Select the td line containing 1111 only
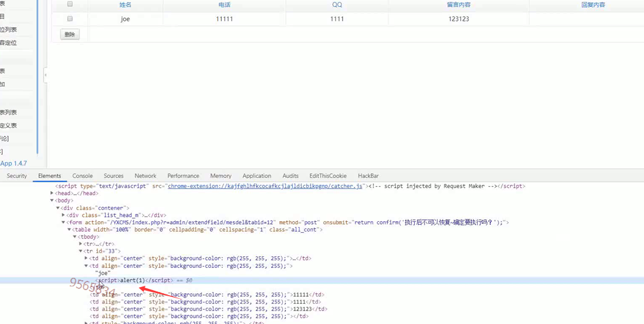The height and width of the screenshot is (324, 644). (x=205, y=302)
